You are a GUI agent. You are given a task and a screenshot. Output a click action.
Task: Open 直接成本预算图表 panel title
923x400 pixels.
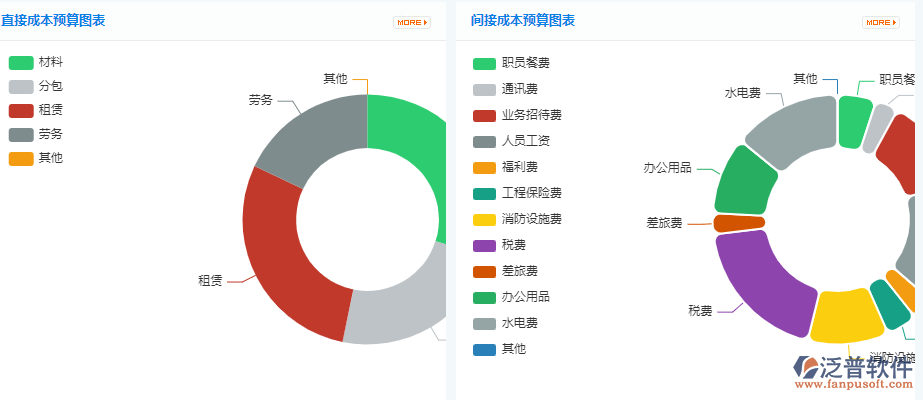(x=53, y=20)
